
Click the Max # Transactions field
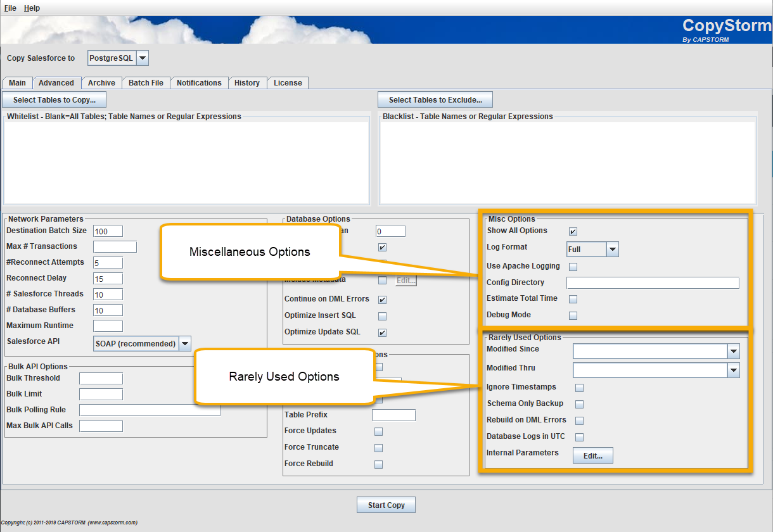115,247
